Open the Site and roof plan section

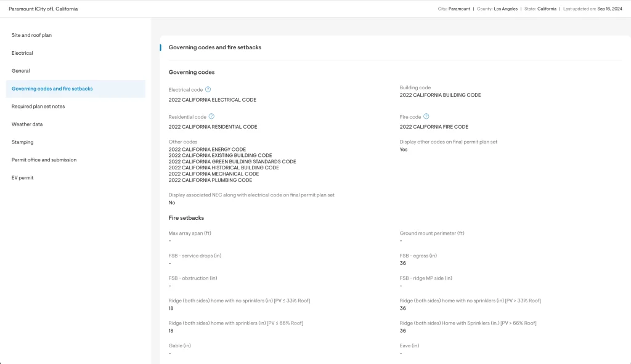click(32, 35)
